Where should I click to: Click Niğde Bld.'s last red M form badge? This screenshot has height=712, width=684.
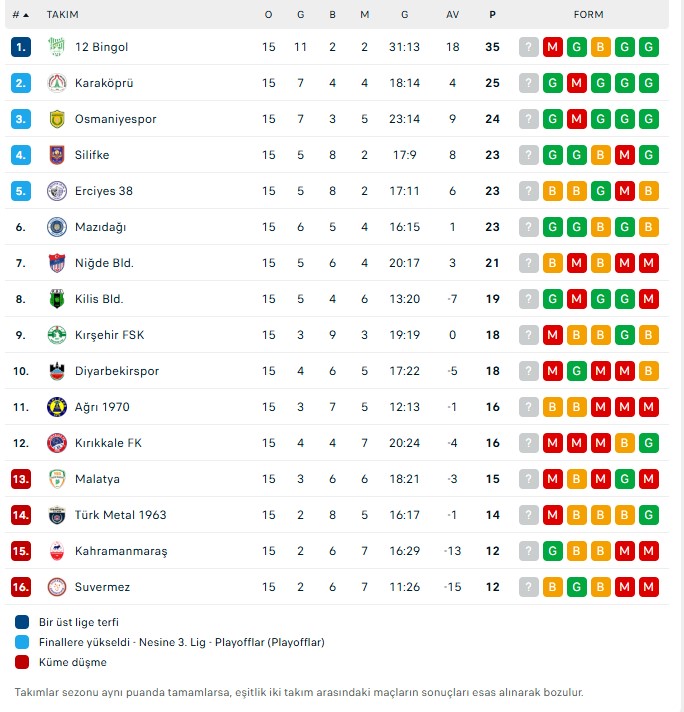(649, 263)
